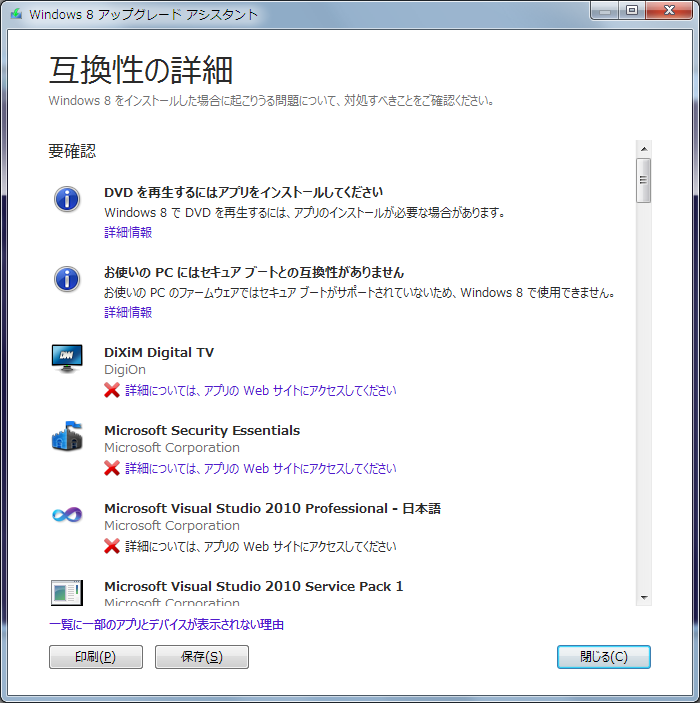Click the scrollbar up arrow
The image size is (700, 703).
coord(644,149)
